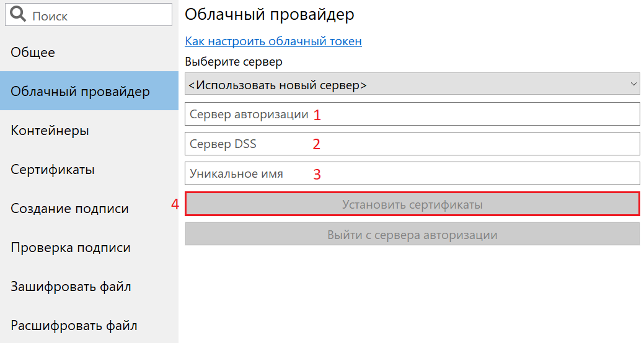Screen dimensions: 644x343
Task: Expand server list via dropdown chevron arrow
Action: click(633, 84)
